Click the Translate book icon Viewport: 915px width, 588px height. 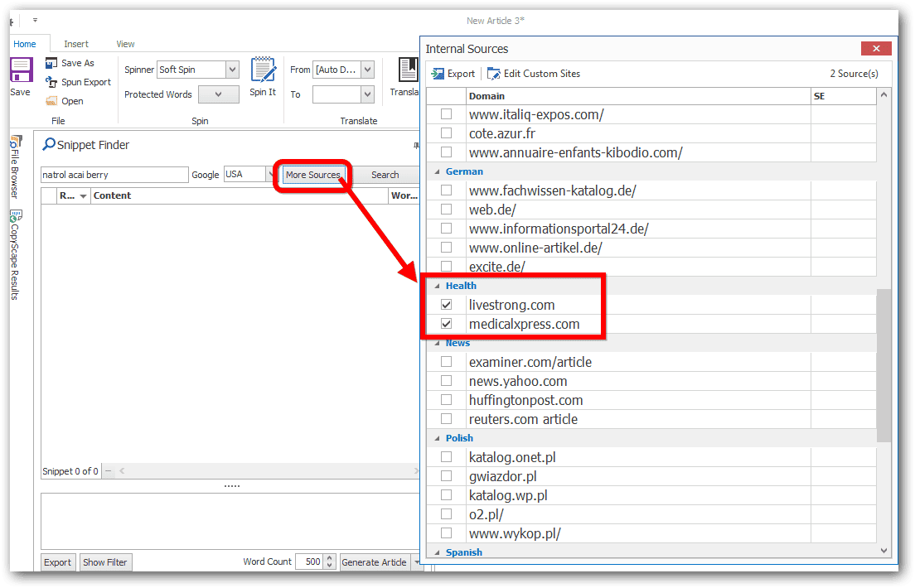point(409,70)
